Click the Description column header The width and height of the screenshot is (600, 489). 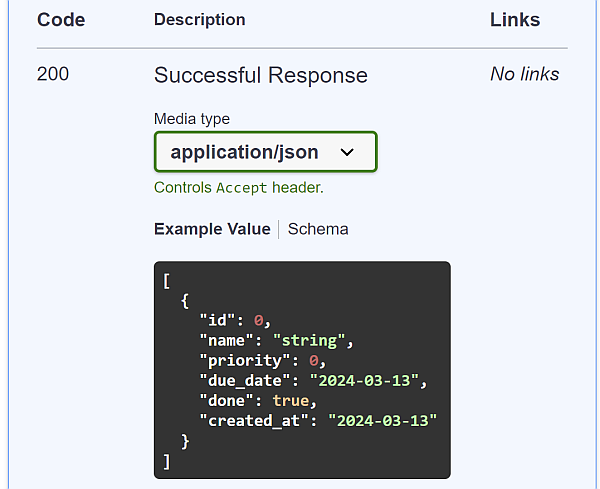point(199,20)
